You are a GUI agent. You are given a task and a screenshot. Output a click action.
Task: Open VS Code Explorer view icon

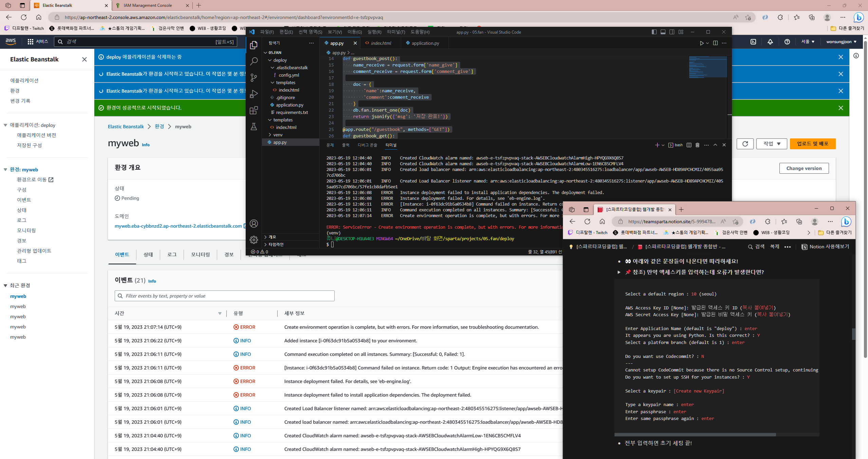point(253,45)
